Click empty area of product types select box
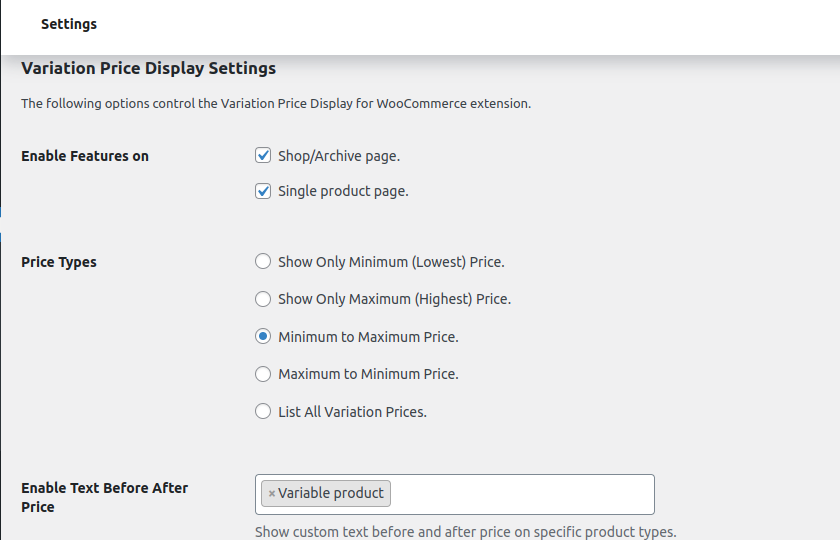Screen dimensions: 840x540 (522, 494)
